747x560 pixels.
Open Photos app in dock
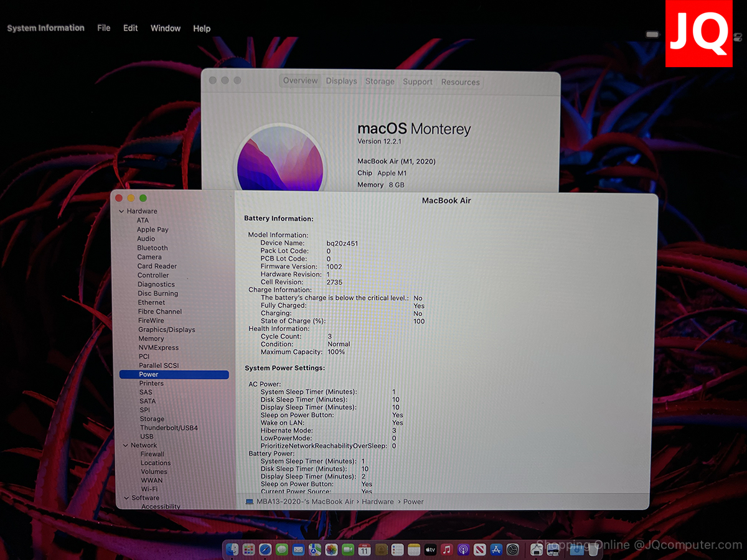coord(331,549)
